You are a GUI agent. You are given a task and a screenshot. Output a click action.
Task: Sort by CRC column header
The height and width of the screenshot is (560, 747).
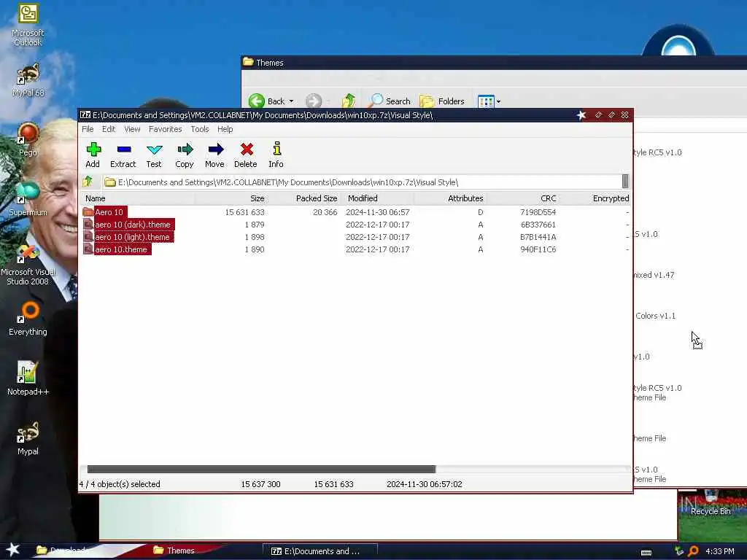(522, 198)
